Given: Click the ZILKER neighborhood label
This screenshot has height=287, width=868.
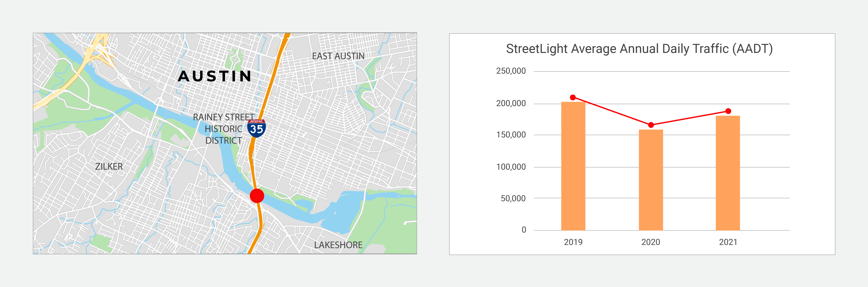Looking at the screenshot, I should pos(109,166).
